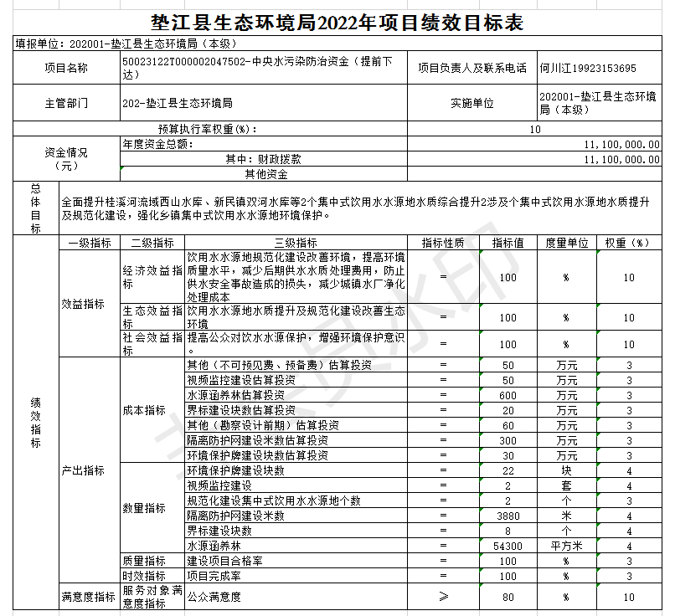Viewport: 675px width, 616px height.
Task: Select the 建设项目合格率 cell
Action: pos(296,561)
